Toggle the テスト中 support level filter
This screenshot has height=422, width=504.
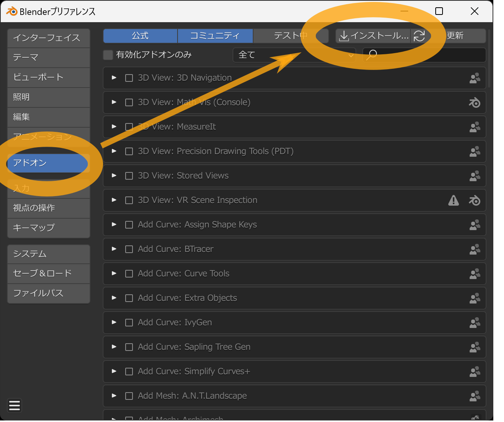(291, 36)
